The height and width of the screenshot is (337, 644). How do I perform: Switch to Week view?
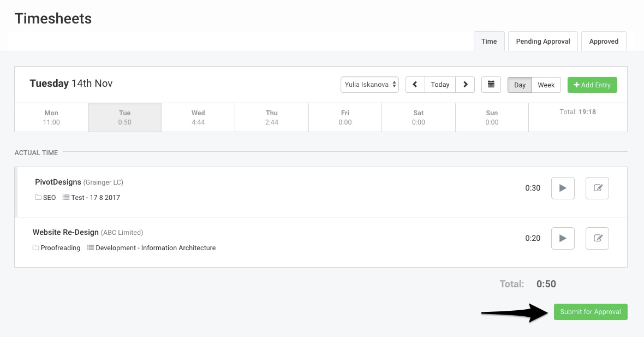[x=546, y=85]
